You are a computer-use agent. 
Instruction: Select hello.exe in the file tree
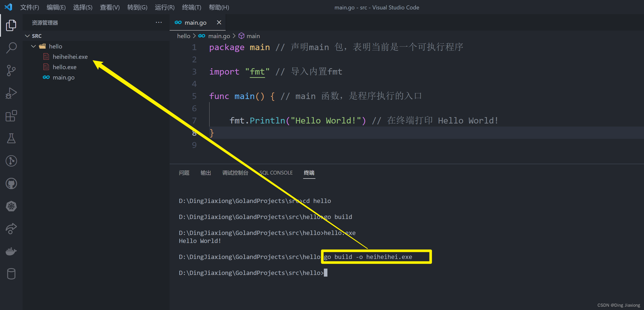[x=96, y=67]
